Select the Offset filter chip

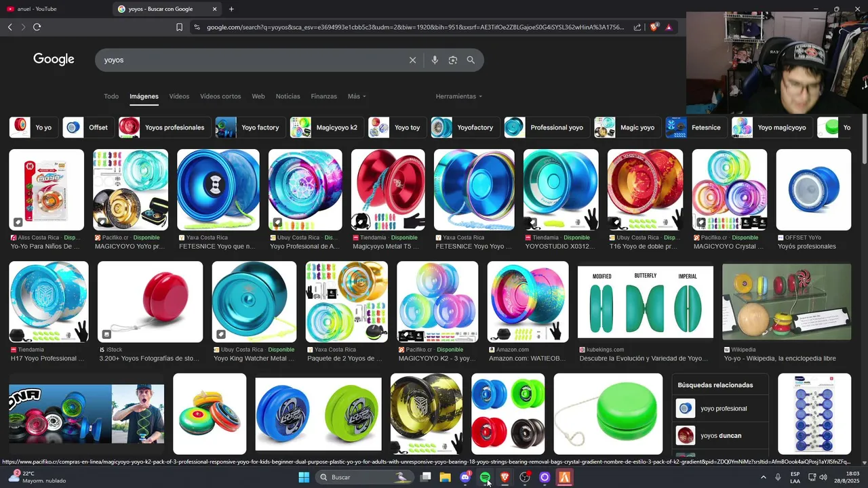pyautogui.click(x=87, y=127)
